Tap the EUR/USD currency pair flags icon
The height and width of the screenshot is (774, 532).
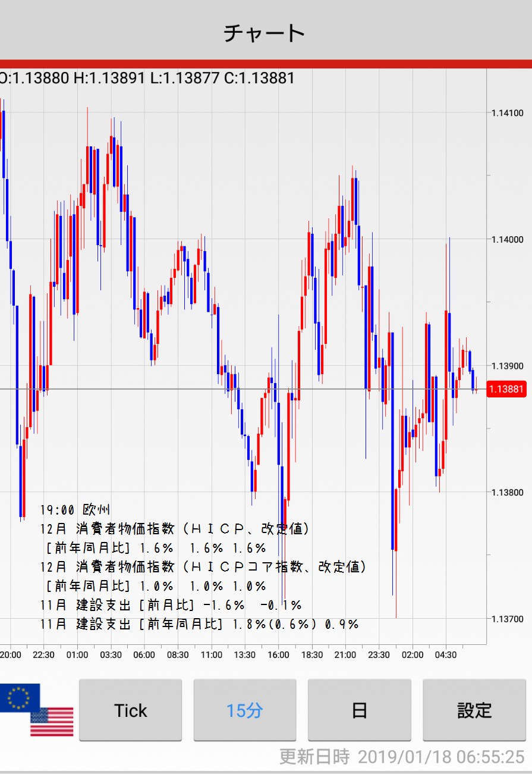(37, 710)
